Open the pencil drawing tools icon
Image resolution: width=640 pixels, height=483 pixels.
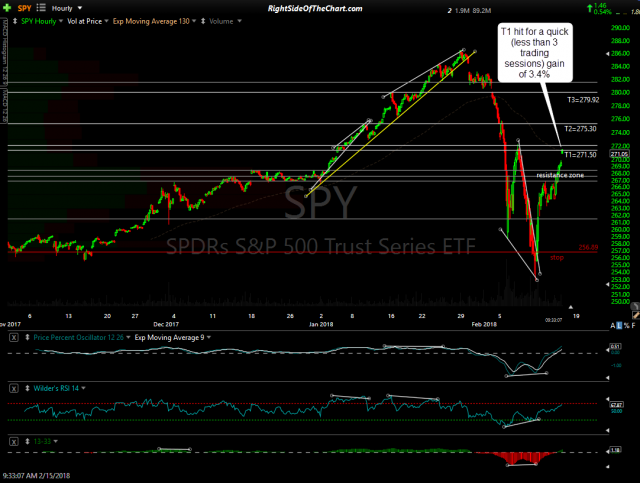636,315
